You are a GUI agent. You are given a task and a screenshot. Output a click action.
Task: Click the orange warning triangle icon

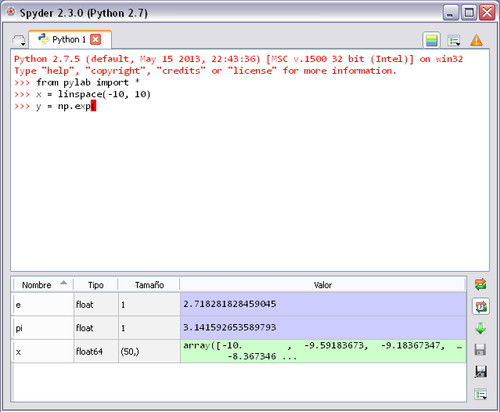[x=476, y=41]
